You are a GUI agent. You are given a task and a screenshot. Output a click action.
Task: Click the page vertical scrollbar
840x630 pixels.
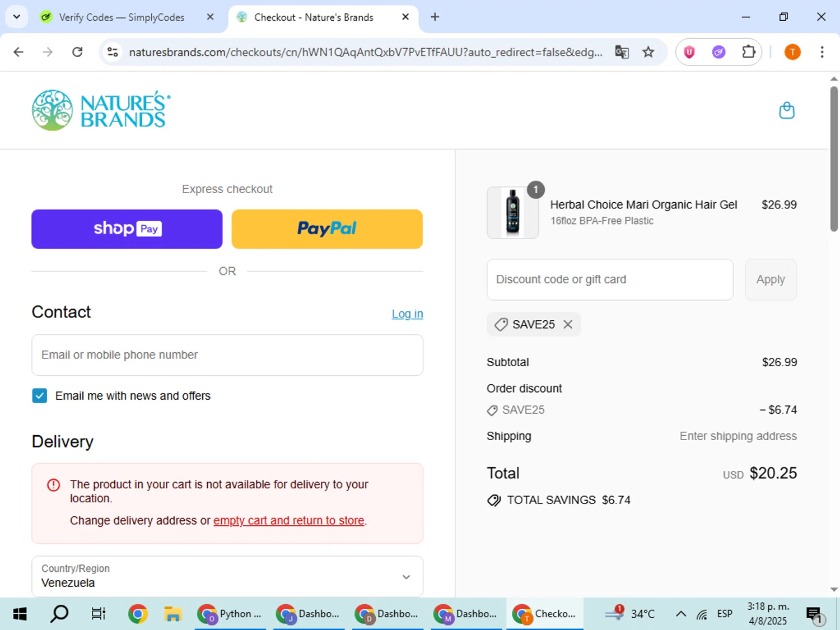pos(834,159)
